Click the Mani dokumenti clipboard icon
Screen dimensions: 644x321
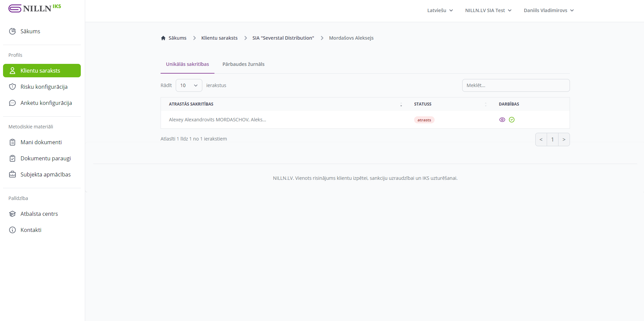pyautogui.click(x=12, y=142)
